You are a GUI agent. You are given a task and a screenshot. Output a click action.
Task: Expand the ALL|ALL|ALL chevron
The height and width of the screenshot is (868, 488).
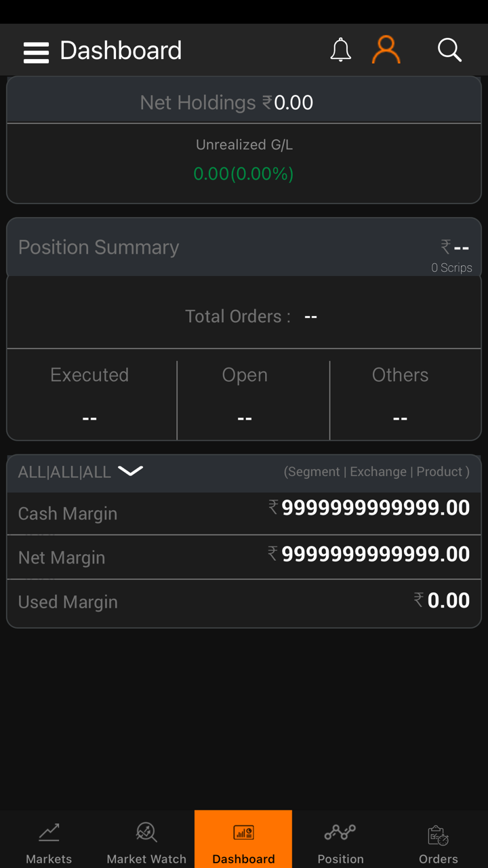(x=130, y=471)
